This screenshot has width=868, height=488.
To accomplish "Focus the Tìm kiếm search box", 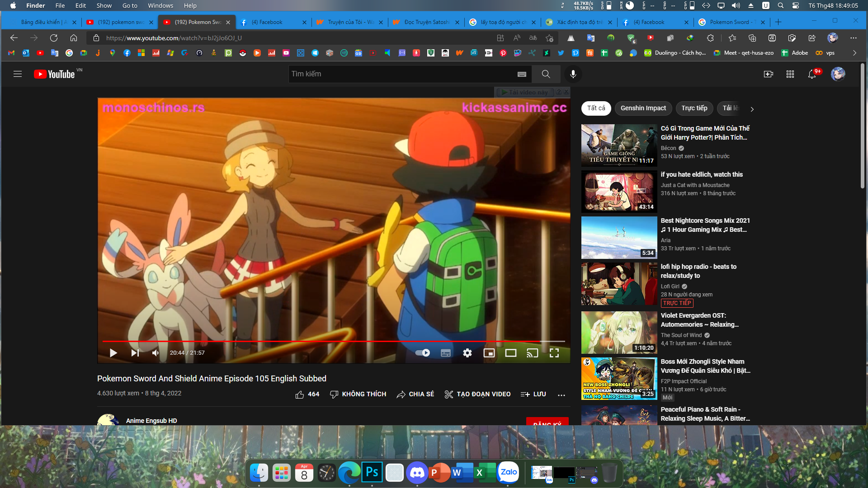I will tap(401, 74).
